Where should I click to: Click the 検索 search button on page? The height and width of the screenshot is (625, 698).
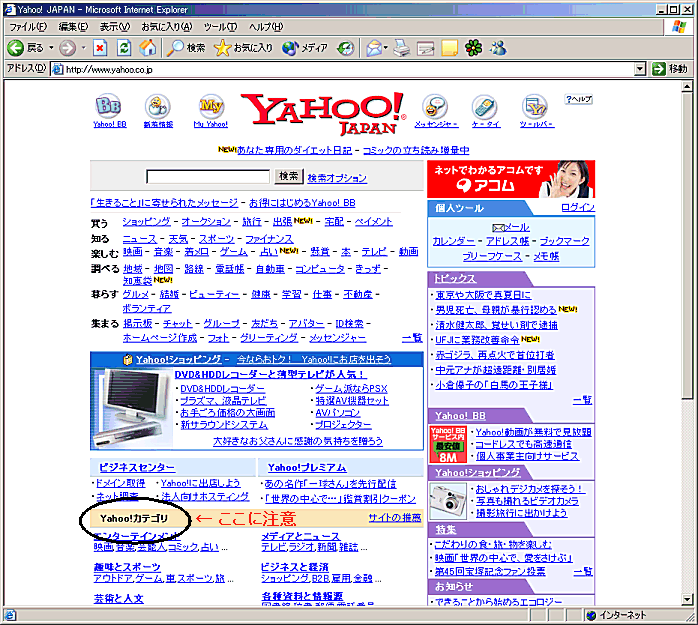(288, 176)
